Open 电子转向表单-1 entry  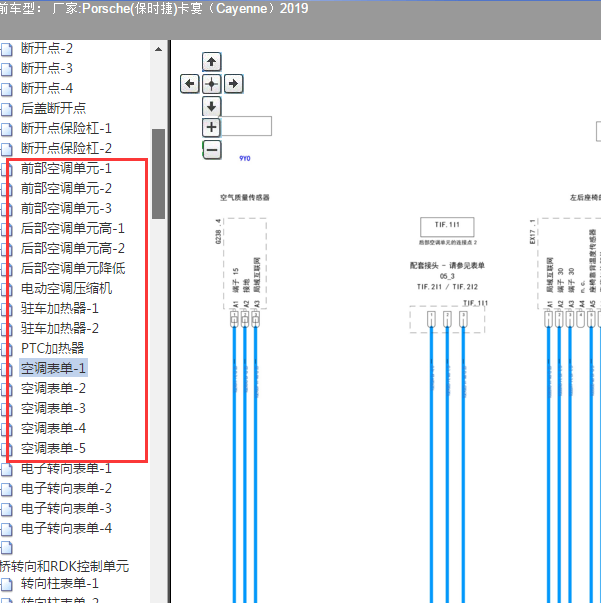tap(66, 468)
